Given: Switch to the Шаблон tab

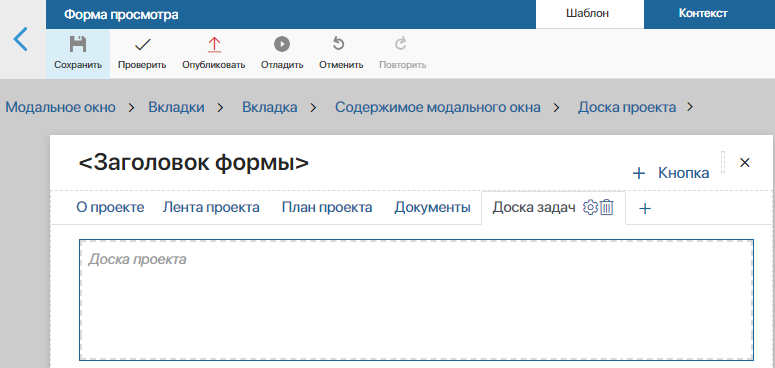Looking at the screenshot, I should point(590,14).
